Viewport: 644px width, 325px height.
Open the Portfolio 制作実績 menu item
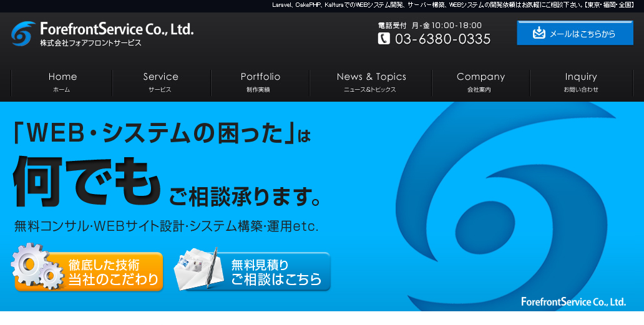pyautogui.click(x=260, y=82)
